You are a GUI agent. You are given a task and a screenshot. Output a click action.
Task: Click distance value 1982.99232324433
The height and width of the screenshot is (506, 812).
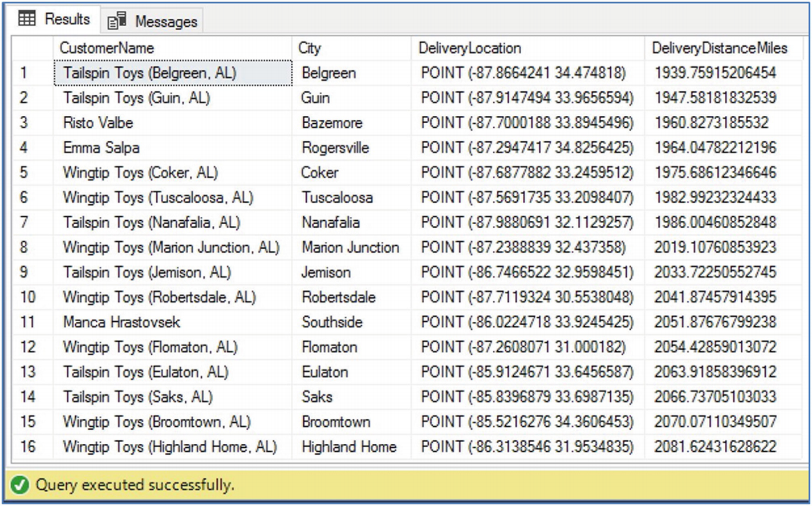pyautogui.click(x=715, y=197)
